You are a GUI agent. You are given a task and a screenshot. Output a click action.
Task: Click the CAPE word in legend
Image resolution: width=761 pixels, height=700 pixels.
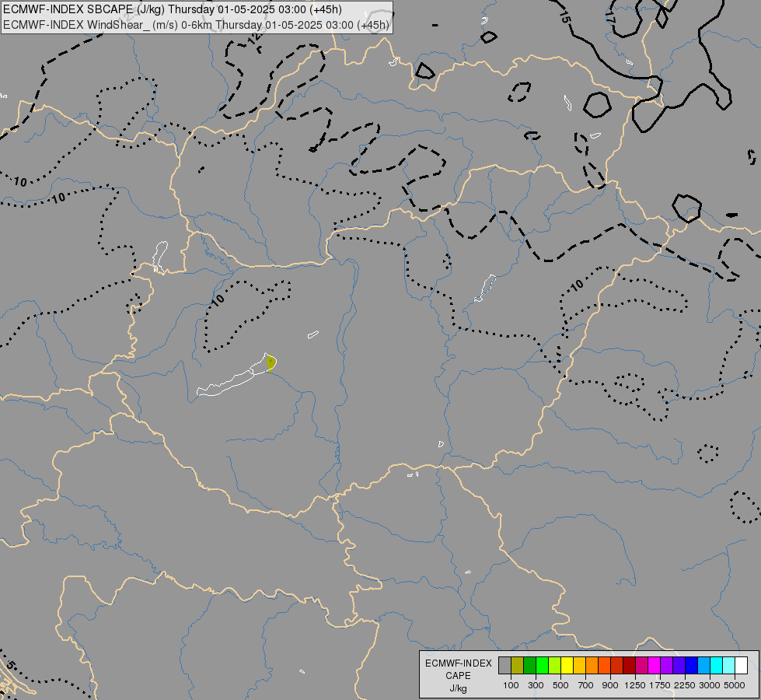[458, 676]
